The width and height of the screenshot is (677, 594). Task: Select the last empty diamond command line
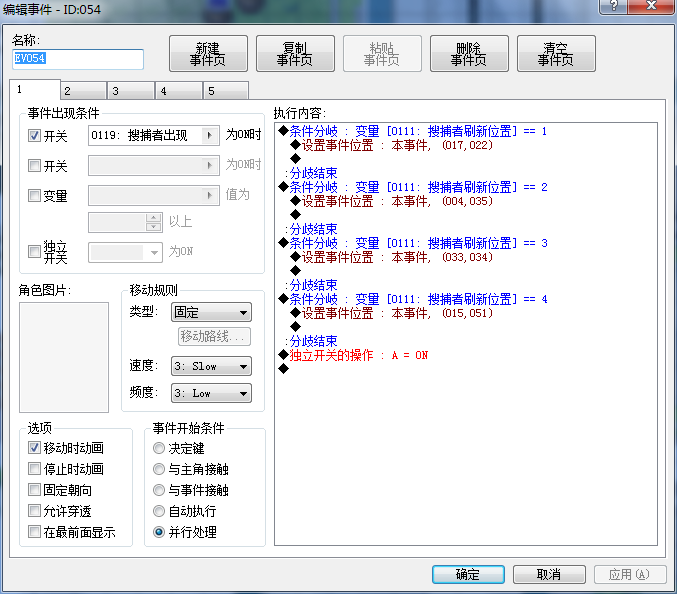(x=284, y=369)
